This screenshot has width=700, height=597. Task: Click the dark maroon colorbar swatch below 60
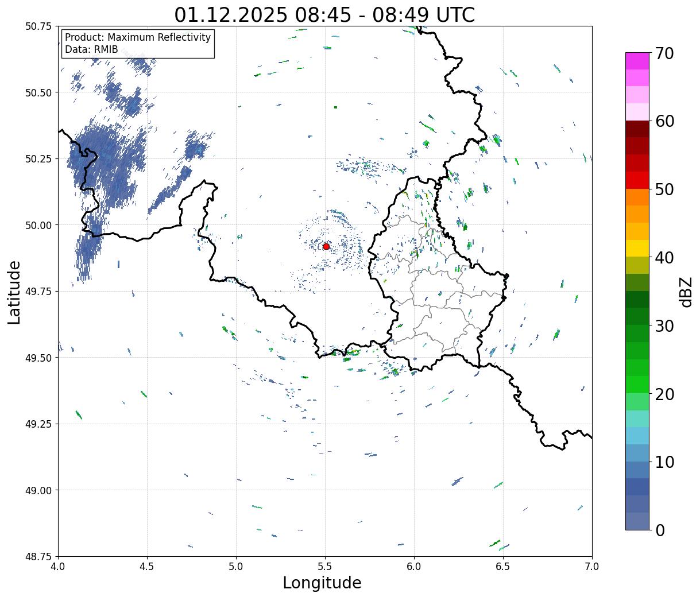point(637,129)
